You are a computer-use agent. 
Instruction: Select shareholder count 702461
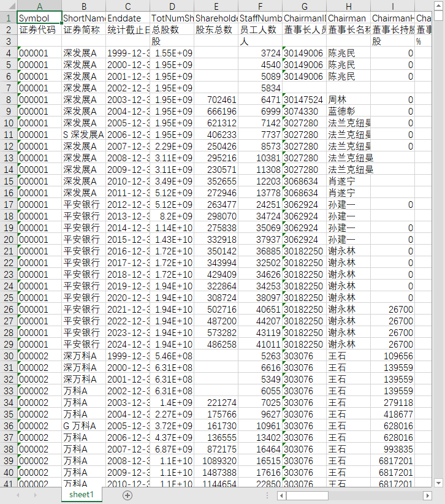pyautogui.click(x=216, y=100)
